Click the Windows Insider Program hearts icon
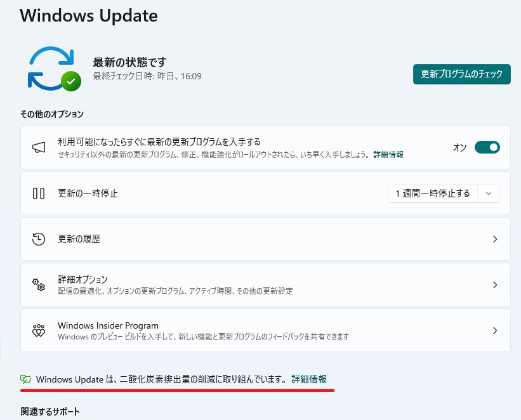The width and height of the screenshot is (521, 420). (39, 331)
